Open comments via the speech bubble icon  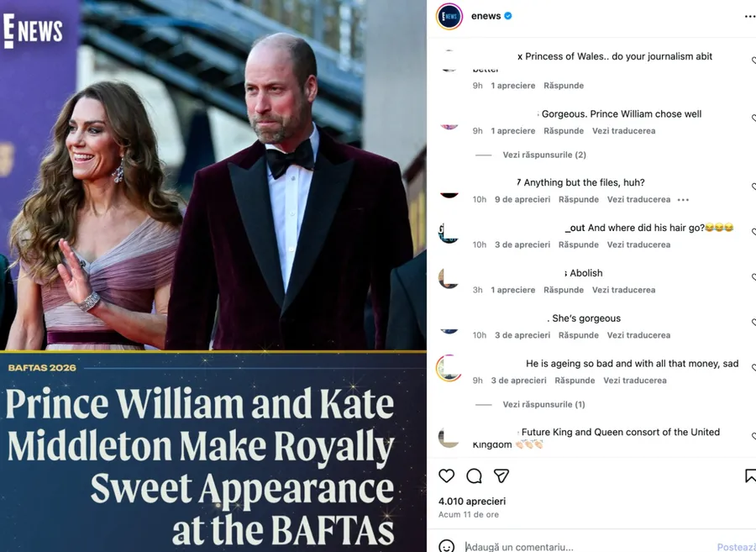point(474,476)
